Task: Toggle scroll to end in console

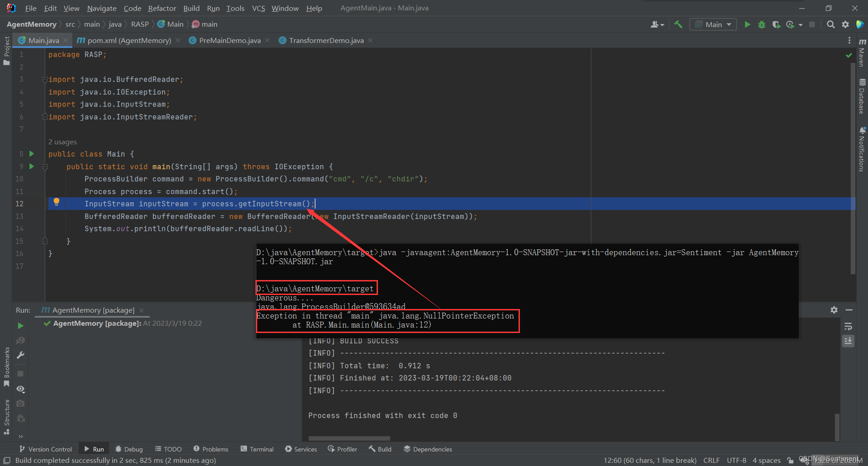Action: (848, 341)
